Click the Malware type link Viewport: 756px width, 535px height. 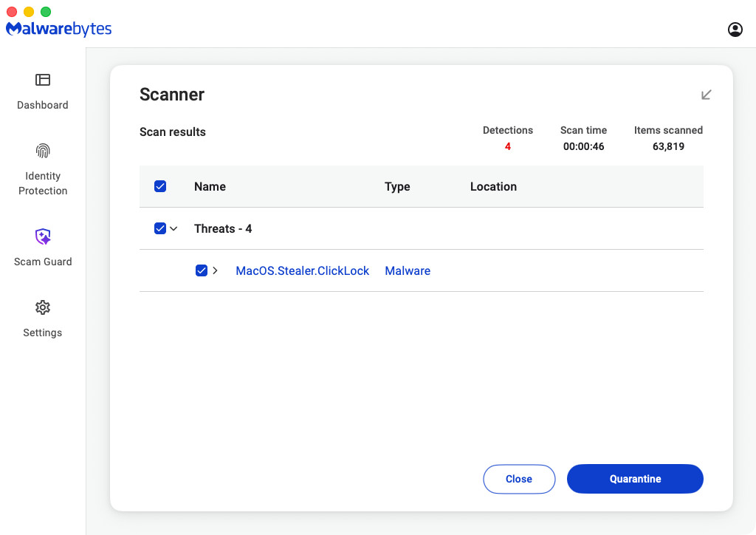click(408, 270)
